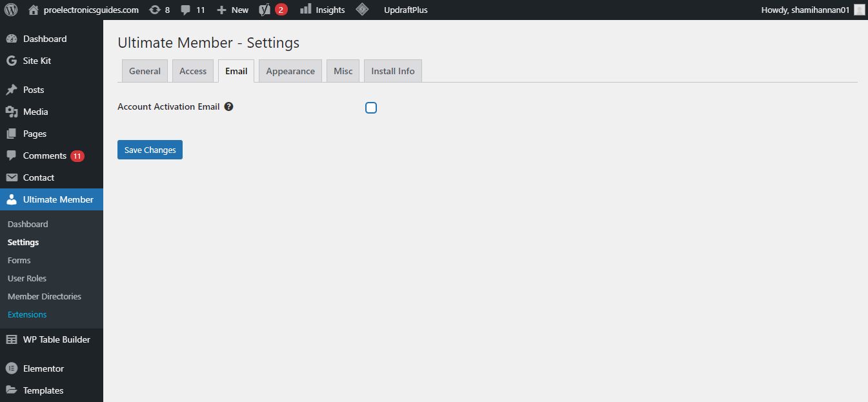Image resolution: width=868 pixels, height=402 pixels.
Task: Click the diamond-shaped icon in admin bar
Action: click(x=363, y=10)
